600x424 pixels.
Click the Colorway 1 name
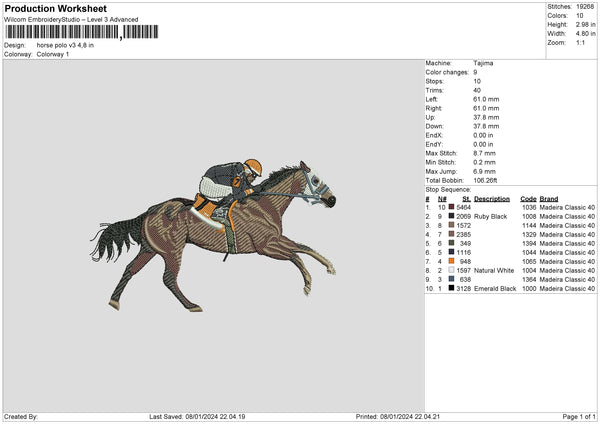tap(54, 53)
